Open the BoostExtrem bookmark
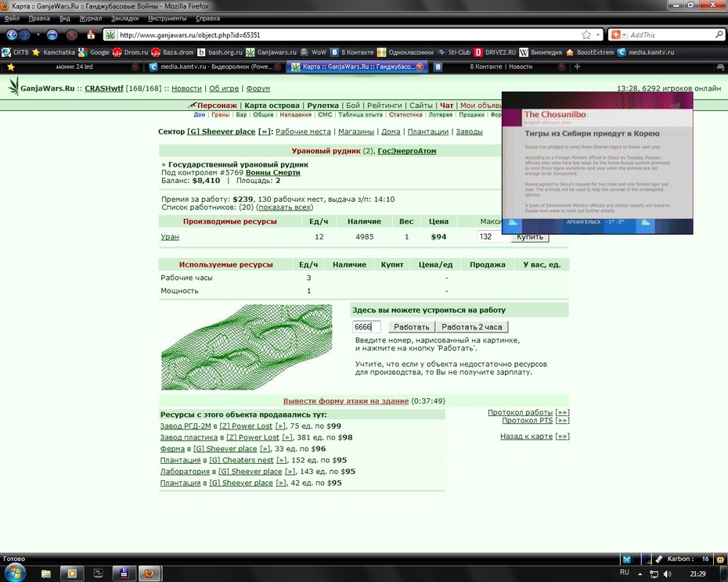 [589, 52]
